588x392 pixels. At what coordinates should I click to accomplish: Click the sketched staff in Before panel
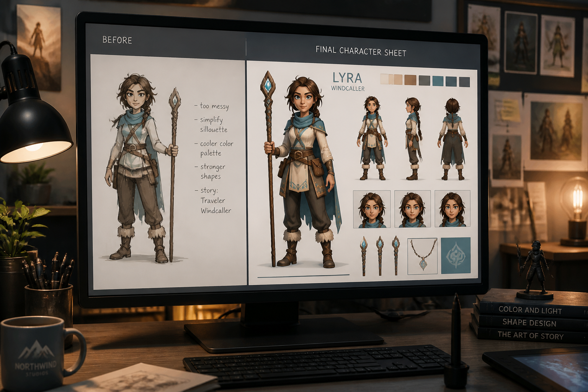(x=173, y=175)
